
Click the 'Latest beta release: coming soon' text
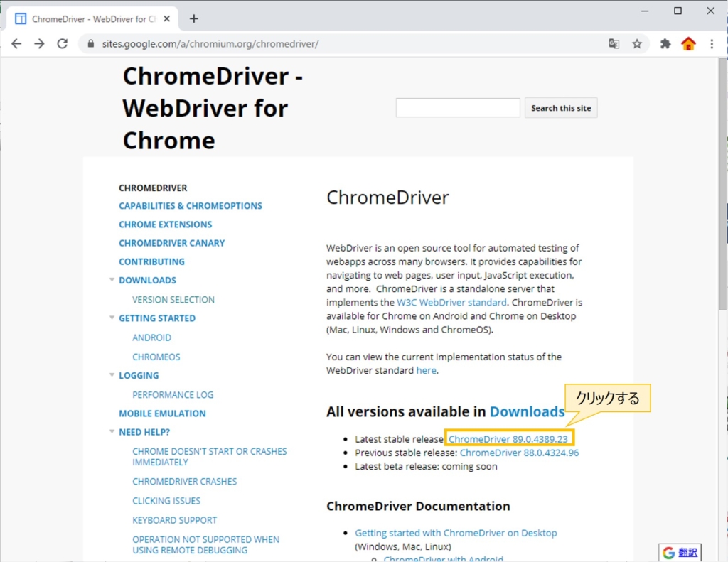(426, 466)
